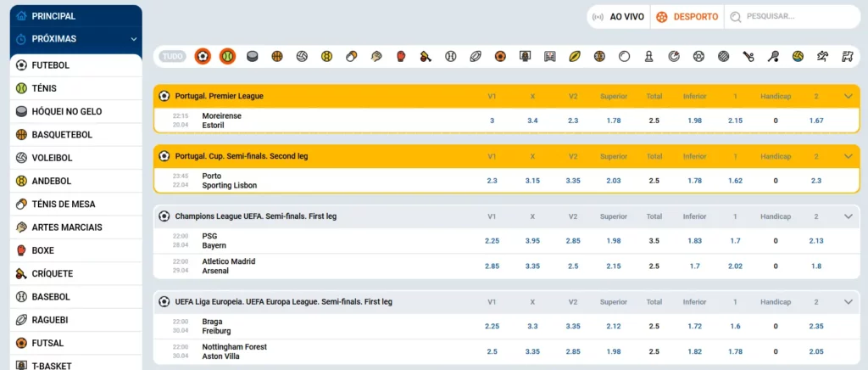Select the rugby ball icon in the top sports row
This screenshot has height=370, width=868.
tap(476, 57)
